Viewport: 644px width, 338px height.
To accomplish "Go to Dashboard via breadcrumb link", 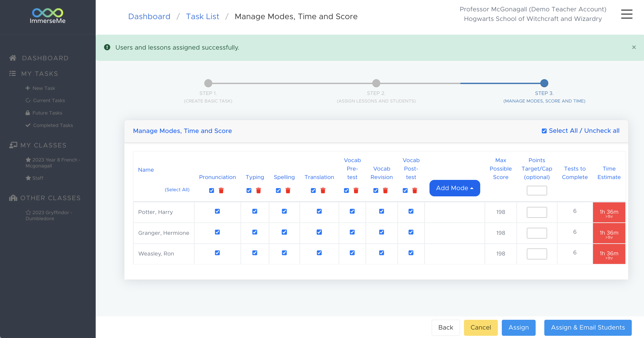I will 149,16.
